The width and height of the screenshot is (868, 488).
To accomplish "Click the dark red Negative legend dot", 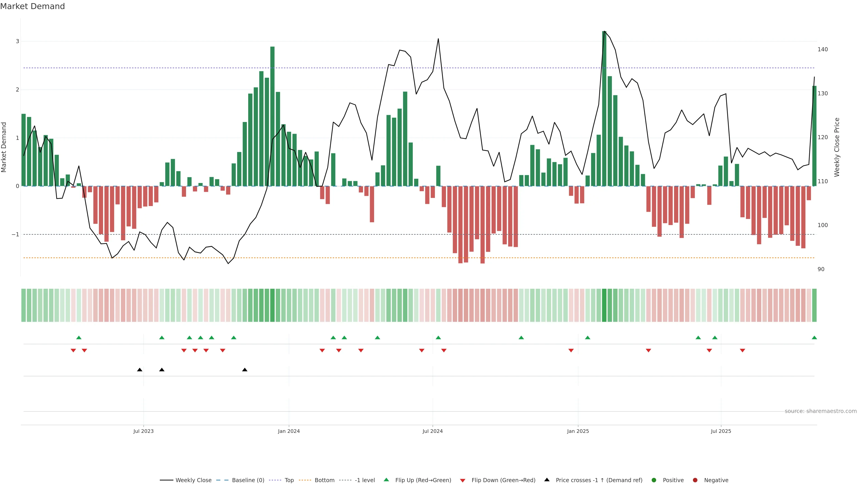I will (x=695, y=480).
